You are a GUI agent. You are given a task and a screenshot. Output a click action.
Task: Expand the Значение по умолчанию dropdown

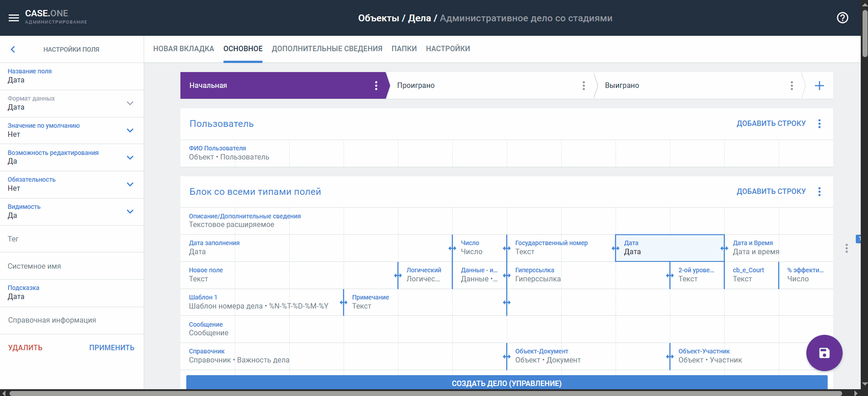(130, 130)
